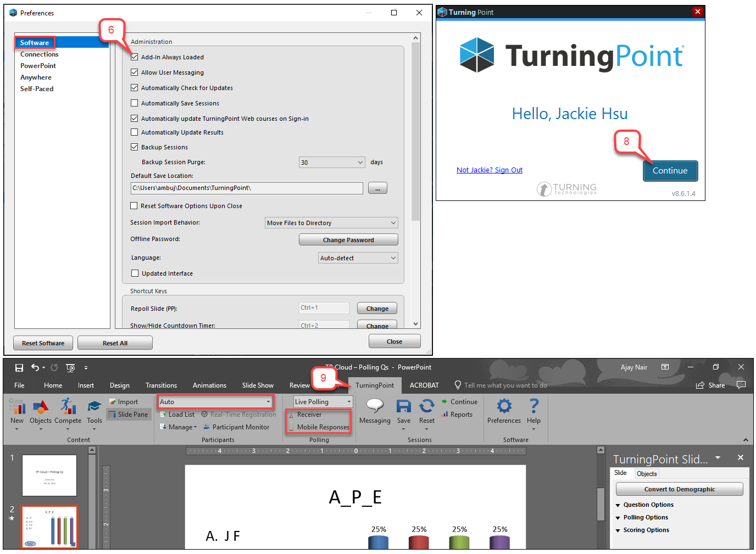Select slide 2 thumbnail
The height and width of the screenshot is (554, 756).
tap(49, 527)
